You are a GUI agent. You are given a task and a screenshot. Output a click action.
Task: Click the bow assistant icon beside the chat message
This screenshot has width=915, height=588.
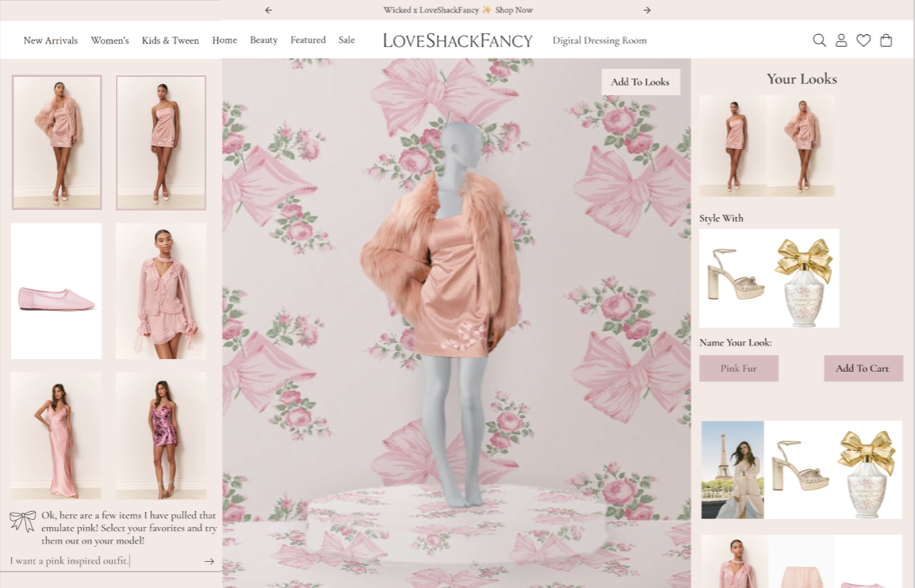tap(23, 521)
